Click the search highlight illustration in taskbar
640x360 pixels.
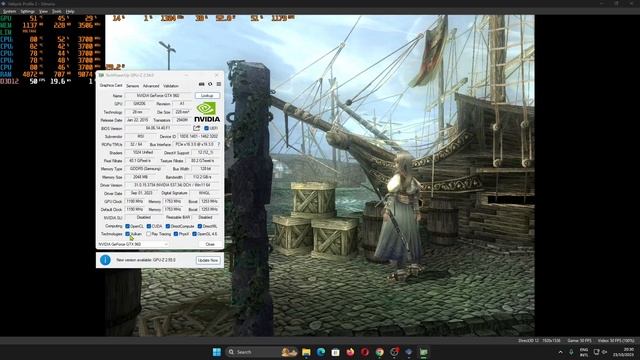point(289,352)
